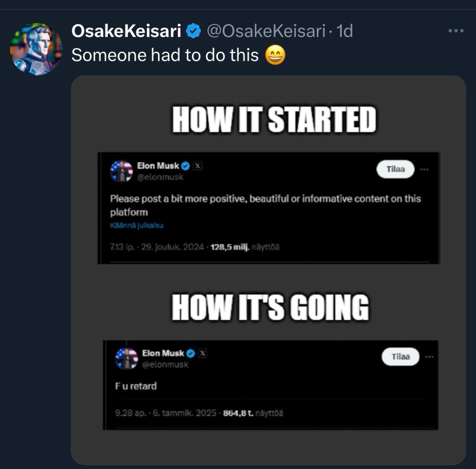Click the X badge in the 'F u retard' tweet
Image resolution: width=476 pixels, height=469 pixels.
pos(203,353)
